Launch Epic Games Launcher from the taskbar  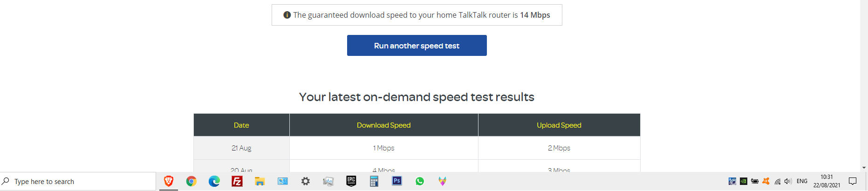point(351,181)
